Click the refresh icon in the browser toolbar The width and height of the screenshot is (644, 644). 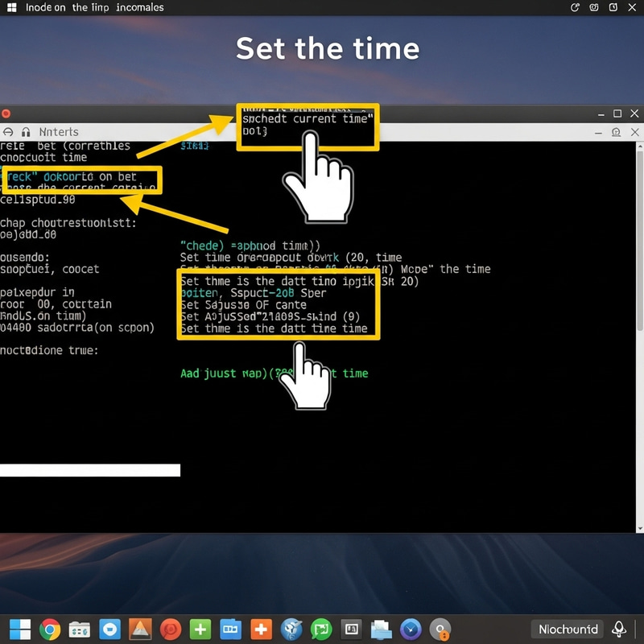point(574,7)
